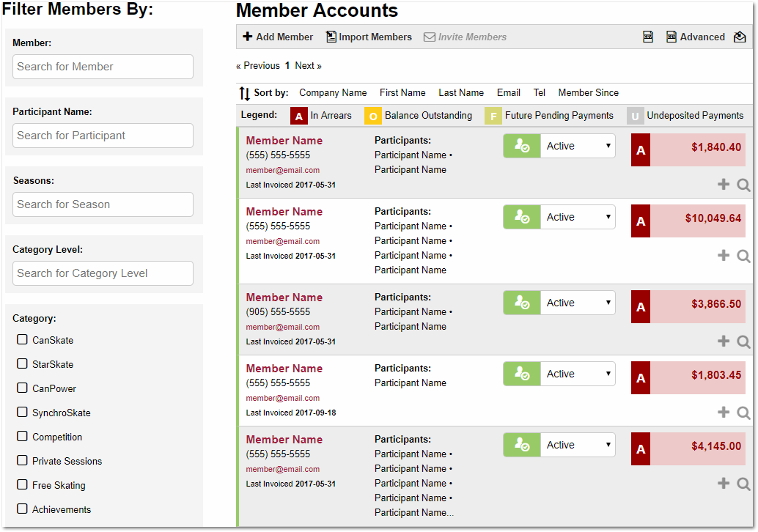Click the Search for Category Level field
758x532 pixels.
(x=103, y=273)
